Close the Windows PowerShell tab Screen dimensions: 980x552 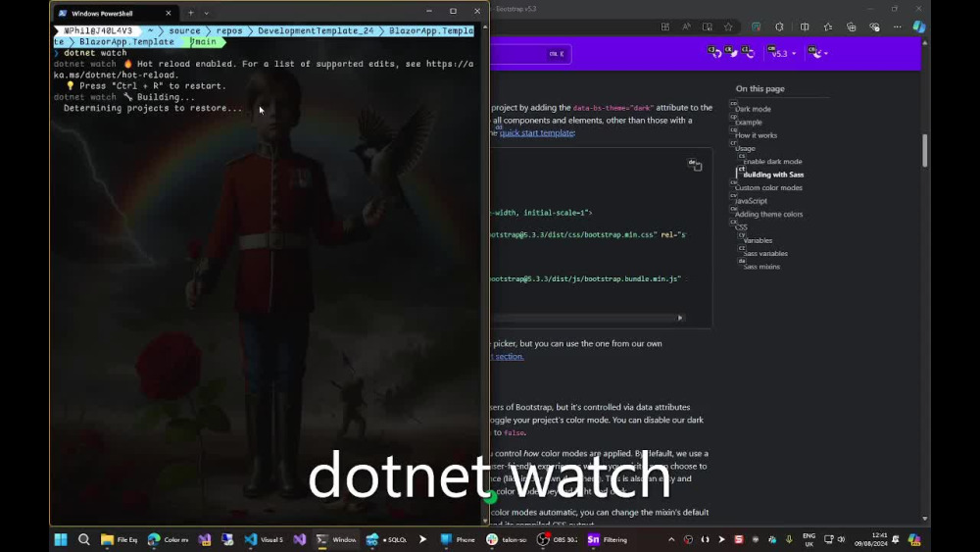(x=169, y=13)
